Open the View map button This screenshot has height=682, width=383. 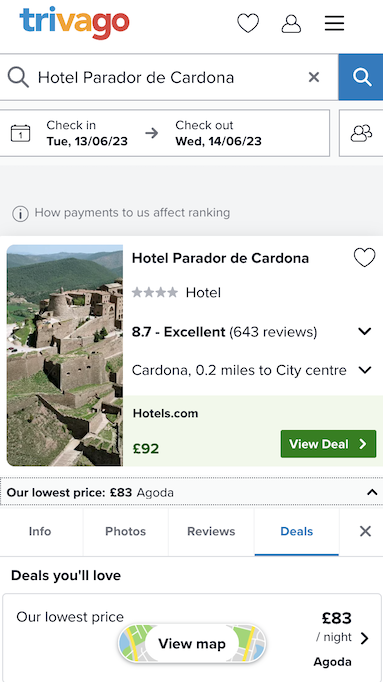pyautogui.click(x=192, y=643)
